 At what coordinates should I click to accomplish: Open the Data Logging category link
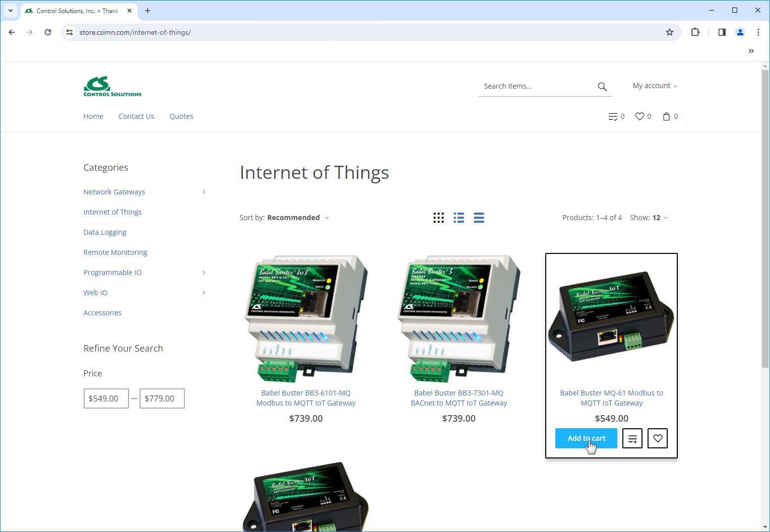click(105, 232)
